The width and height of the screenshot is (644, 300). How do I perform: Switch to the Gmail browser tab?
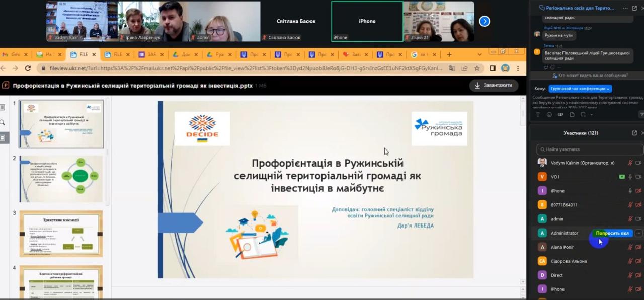coord(13,54)
